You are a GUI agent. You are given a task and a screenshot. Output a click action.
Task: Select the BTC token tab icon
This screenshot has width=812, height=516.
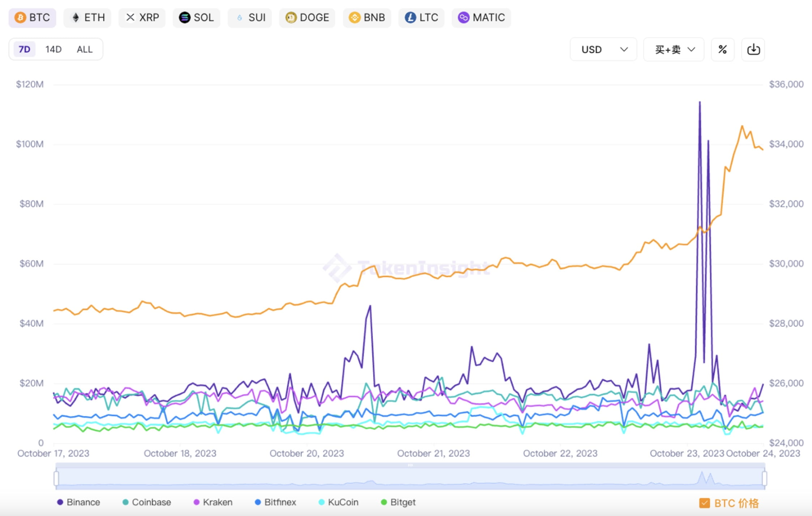21,17
